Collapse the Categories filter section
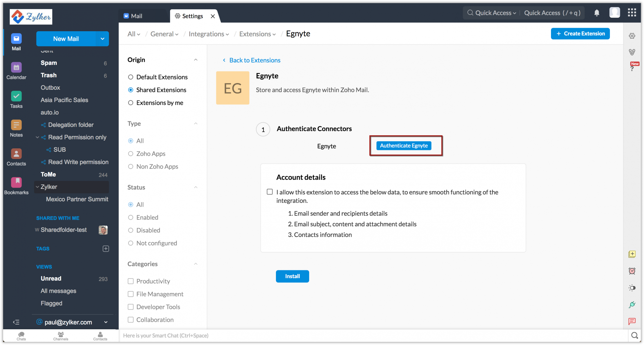The image size is (644, 345). 196,264
